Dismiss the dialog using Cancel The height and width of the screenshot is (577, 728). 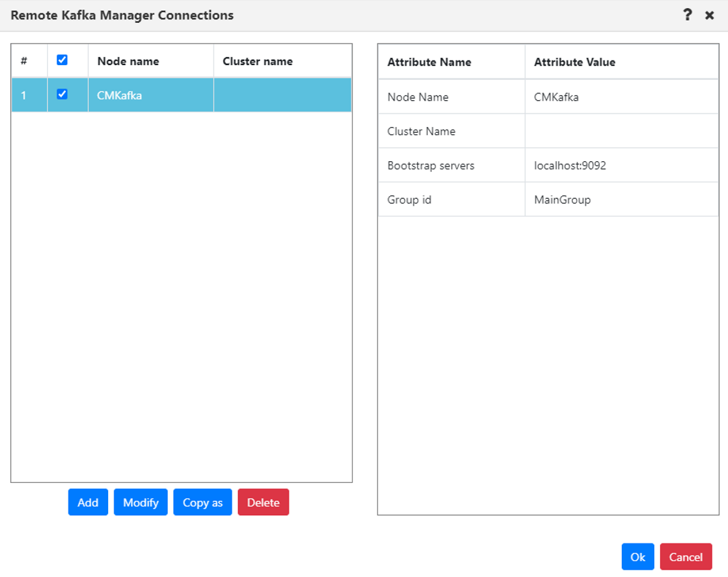(686, 556)
